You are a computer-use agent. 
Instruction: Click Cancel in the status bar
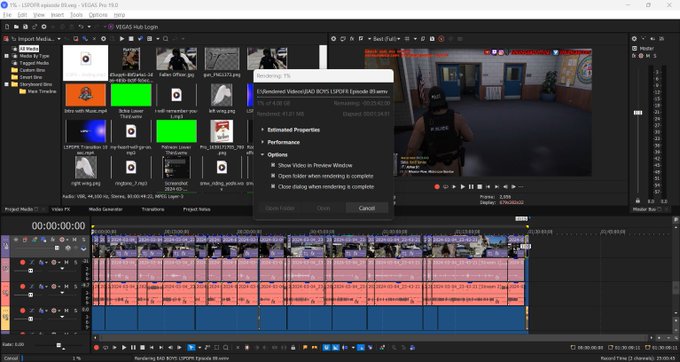11,359
